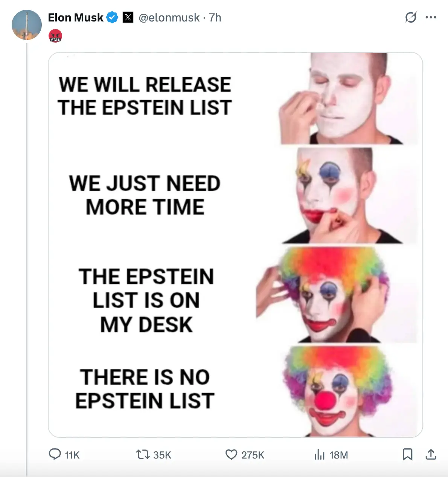Open the Grok explanation icon on the post
The image size is (448, 477).
(x=410, y=17)
